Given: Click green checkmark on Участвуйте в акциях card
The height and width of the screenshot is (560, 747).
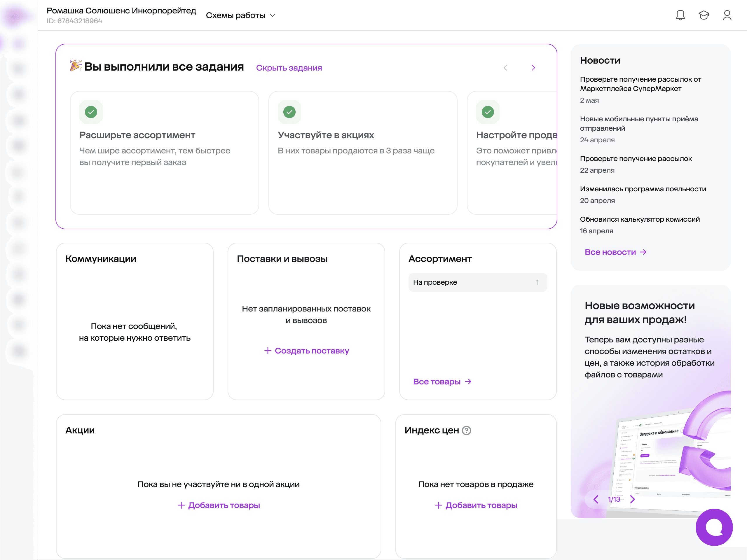Looking at the screenshot, I should pyautogui.click(x=289, y=112).
